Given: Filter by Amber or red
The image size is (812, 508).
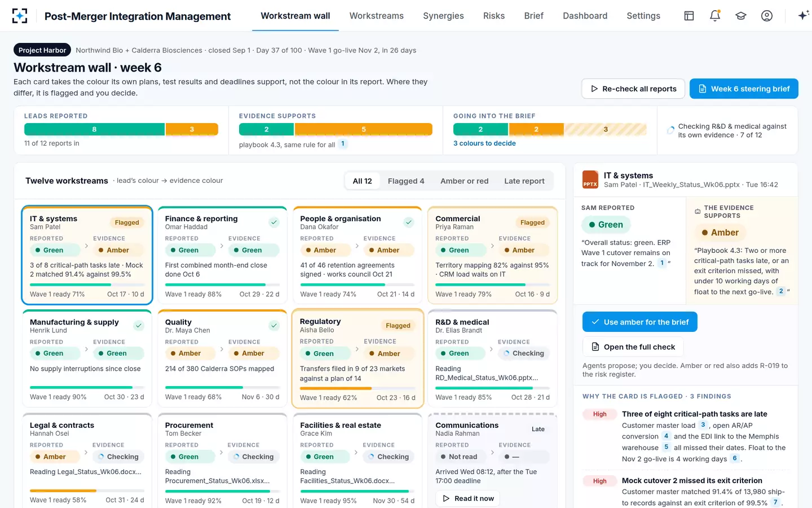Looking at the screenshot, I should coord(464,181).
